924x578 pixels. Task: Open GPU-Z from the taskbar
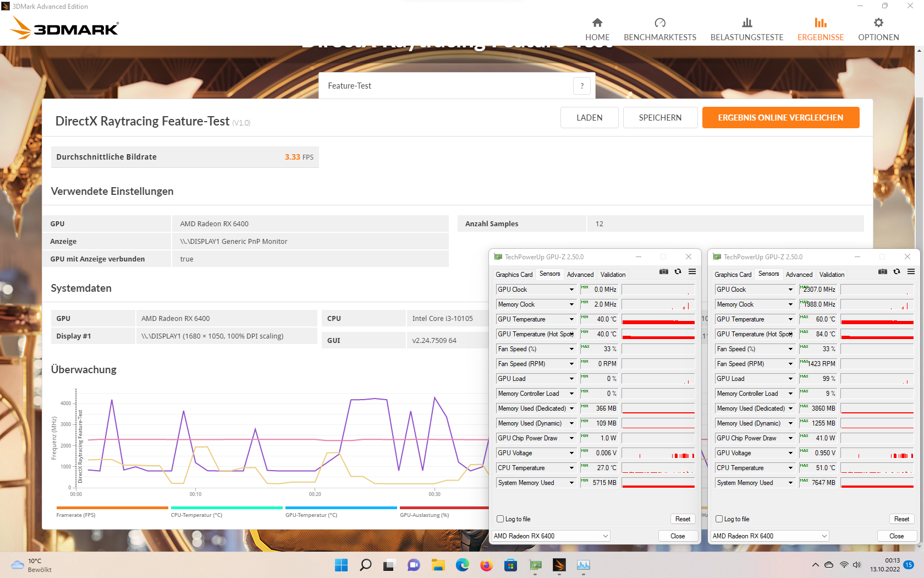point(536,565)
